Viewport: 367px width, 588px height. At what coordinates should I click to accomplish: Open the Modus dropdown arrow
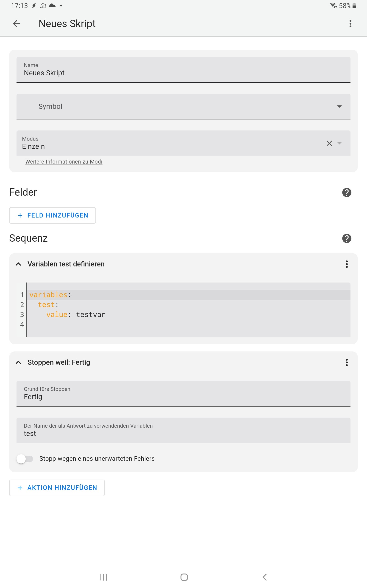tap(339, 143)
